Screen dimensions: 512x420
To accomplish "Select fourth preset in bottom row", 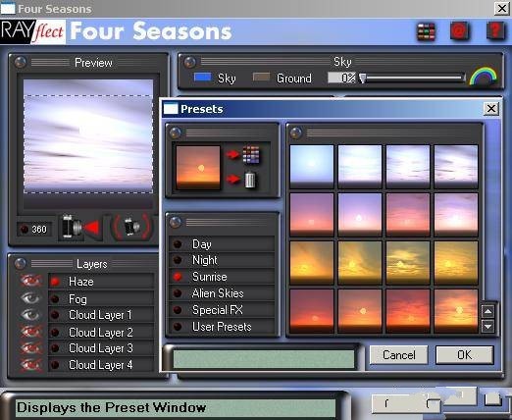I will click(456, 311).
